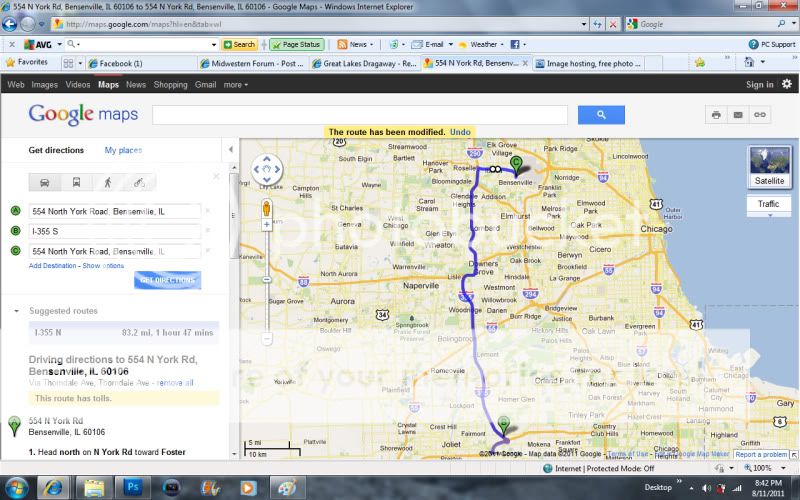This screenshot has width=800, height=500.
Task: Open the link-to-map chain icon
Action: coord(760,115)
